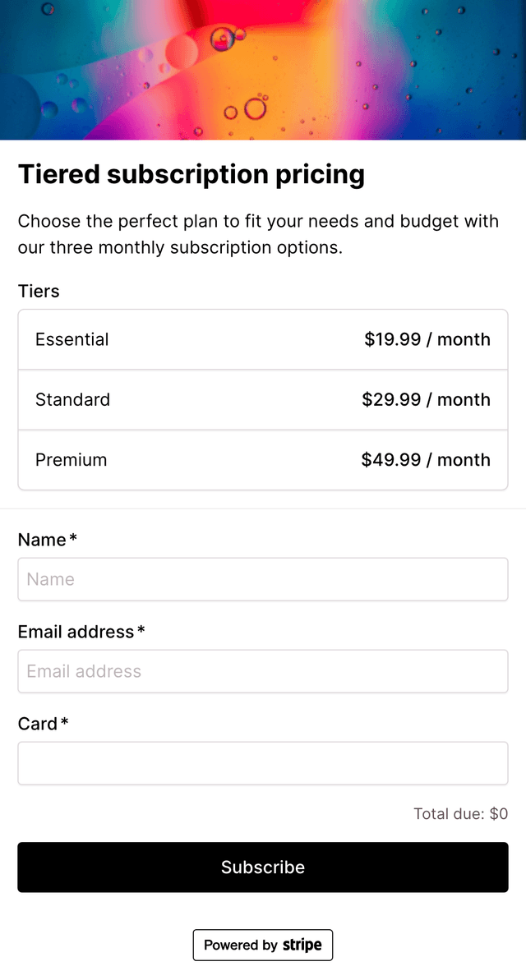The image size is (526, 980).
Task: Open the Powered by Stripe link
Action: (x=263, y=945)
